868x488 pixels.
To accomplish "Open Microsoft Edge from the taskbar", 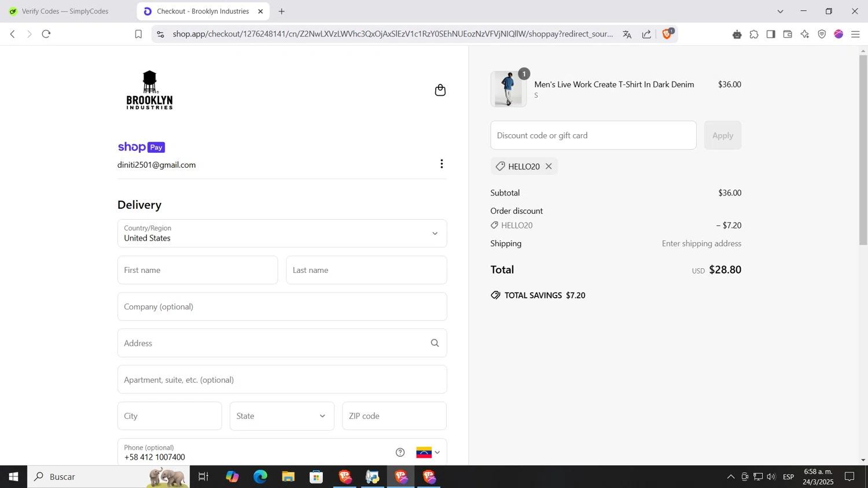I will coord(260,476).
